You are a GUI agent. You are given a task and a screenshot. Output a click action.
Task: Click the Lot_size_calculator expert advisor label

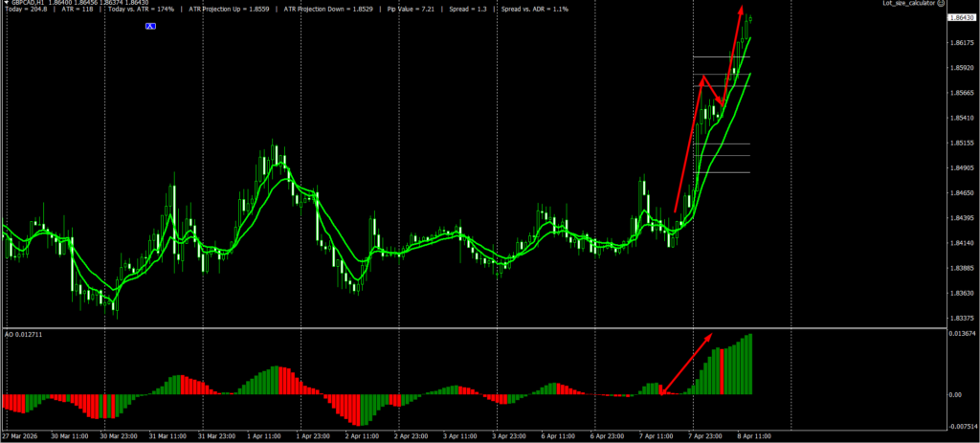pos(921,4)
